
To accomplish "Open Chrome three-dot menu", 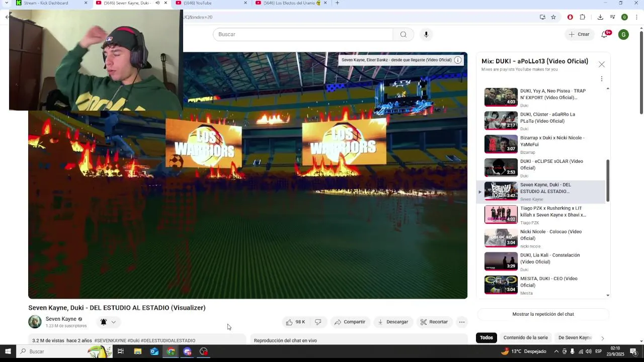I will coord(636,17).
